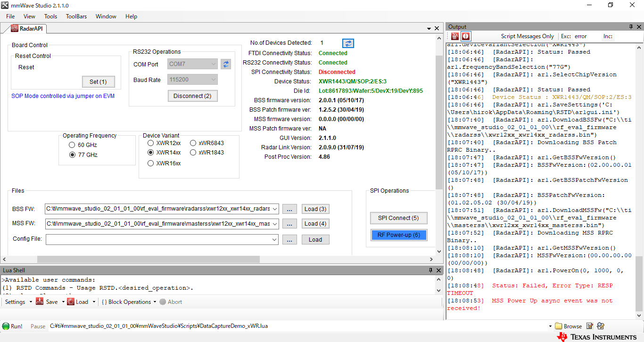The image size is (644, 342).
Task: Choose xWR6843 device variant
Action: pos(193,143)
